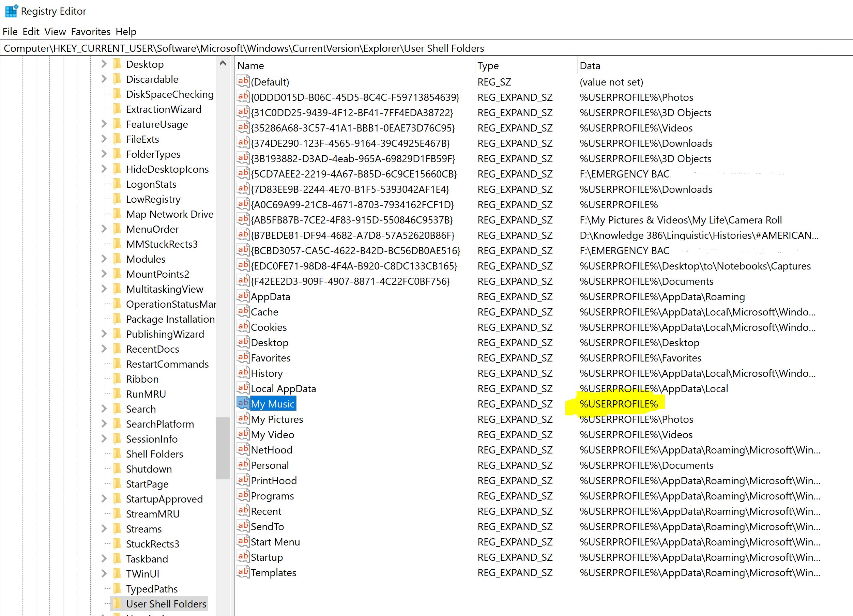853x616 pixels.
Task: Click the string icon of AppData value
Action: (x=243, y=296)
